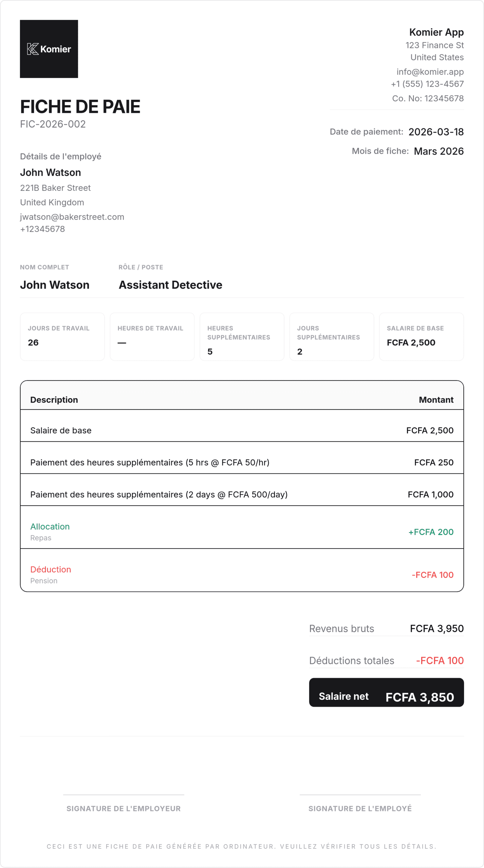Click the Heures supplémentaires card
Screen dimensions: 484x868
(242, 336)
